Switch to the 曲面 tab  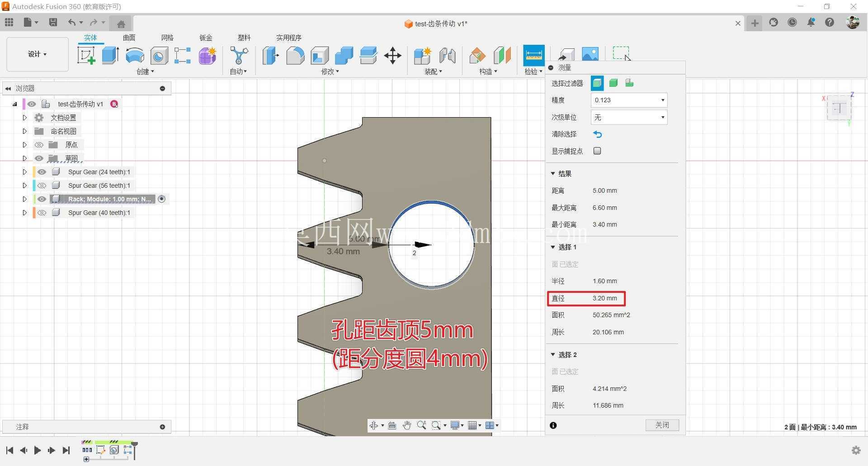coord(129,38)
